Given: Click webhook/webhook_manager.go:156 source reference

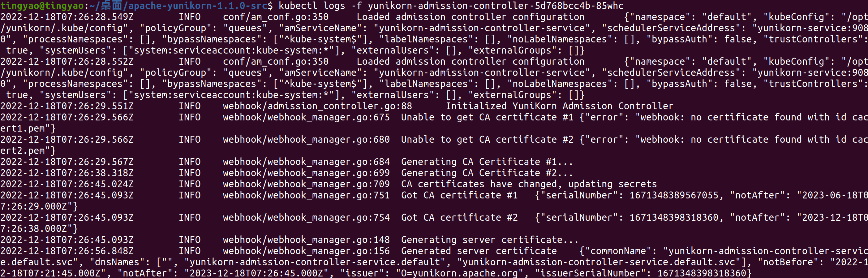Looking at the screenshot, I should (306, 251).
